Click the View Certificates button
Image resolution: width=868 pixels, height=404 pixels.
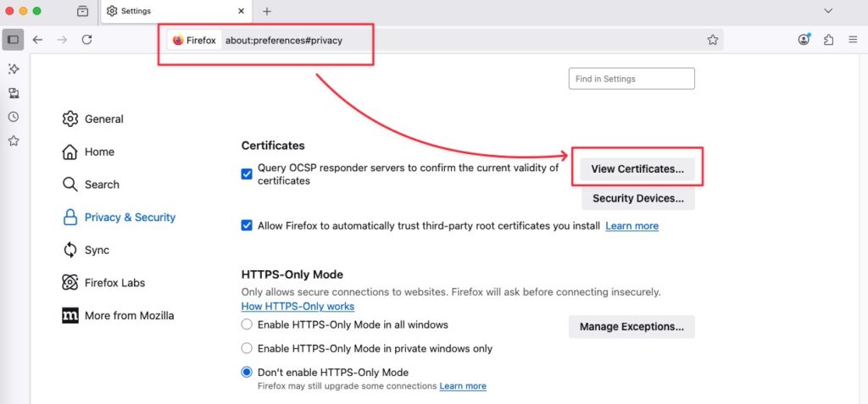[637, 169]
